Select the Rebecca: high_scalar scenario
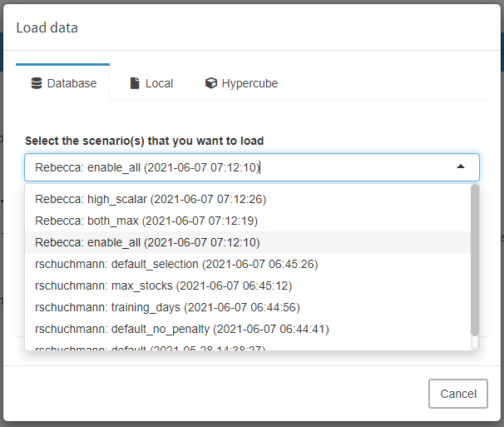The height and width of the screenshot is (427, 504). tap(151, 199)
